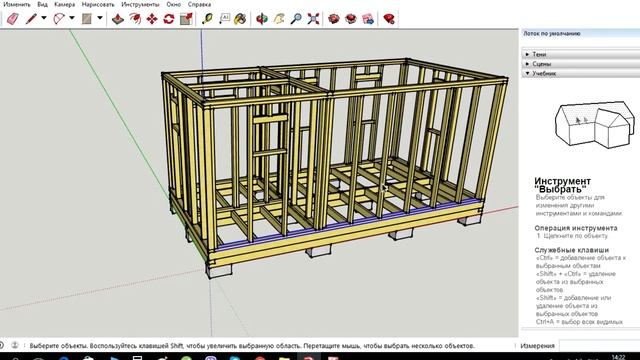Open the dropdown next to the Rectangle tool
This screenshot has width=640, height=360.
click(x=100, y=18)
